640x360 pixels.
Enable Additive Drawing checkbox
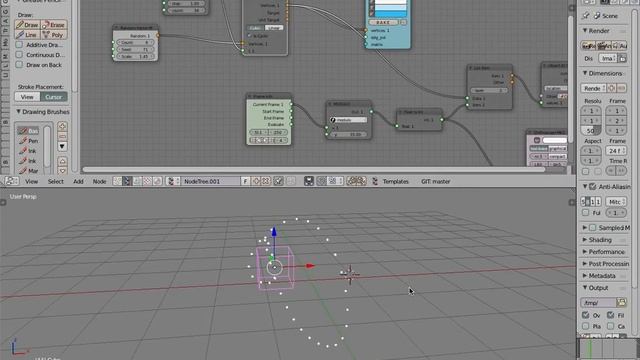click(x=19, y=45)
